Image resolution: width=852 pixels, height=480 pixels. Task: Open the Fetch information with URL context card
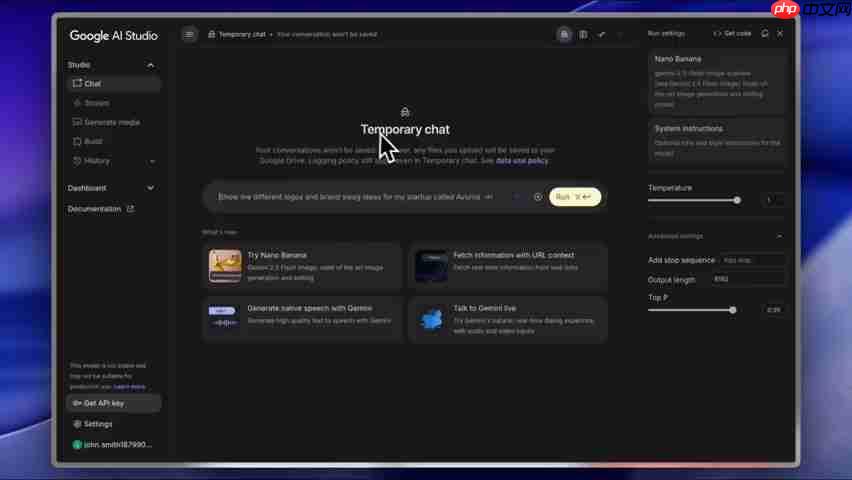click(508, 266)
